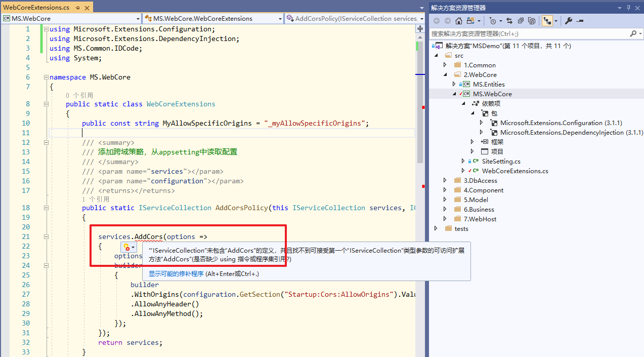Expand the WebCoreExtensions.cs file node
The height and width of the screenshot is (357, 644).
[x=463, y=171]
